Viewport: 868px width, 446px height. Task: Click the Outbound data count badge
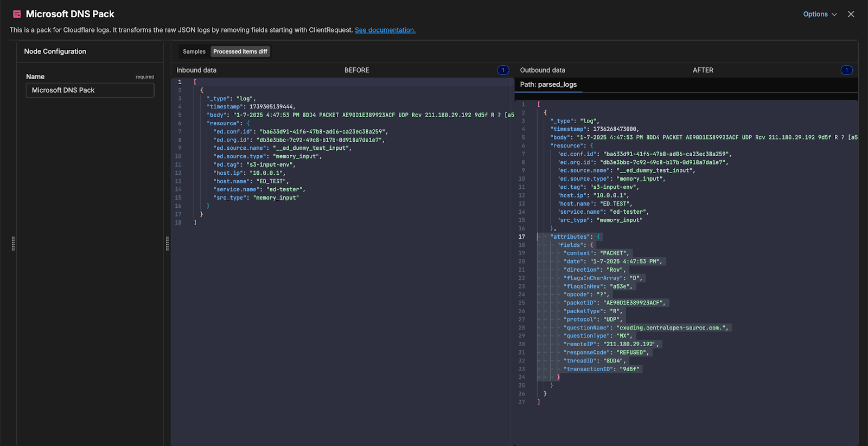[846, 70]
